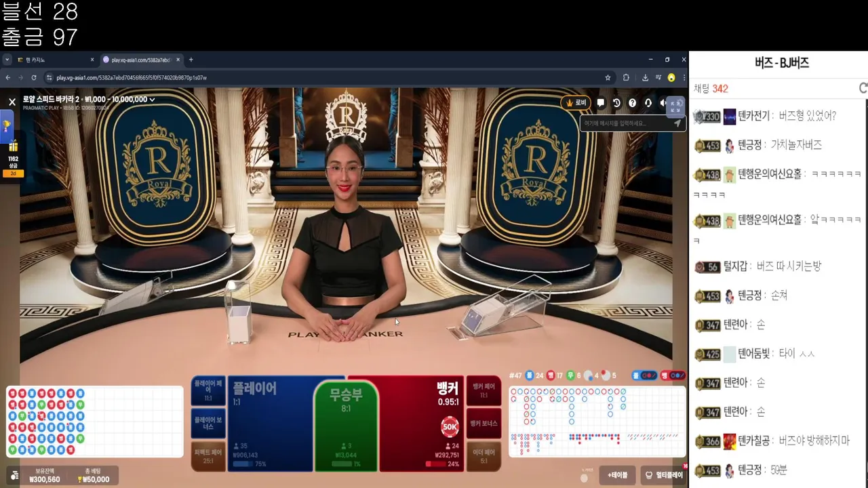Toggle red banker road prediction switch

(672, 375)
